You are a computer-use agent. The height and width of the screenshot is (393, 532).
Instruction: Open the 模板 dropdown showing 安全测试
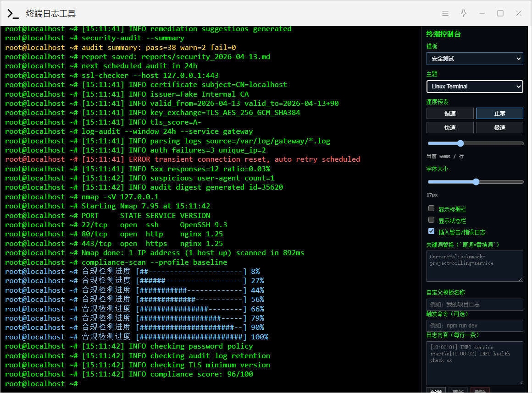point(475,59)
